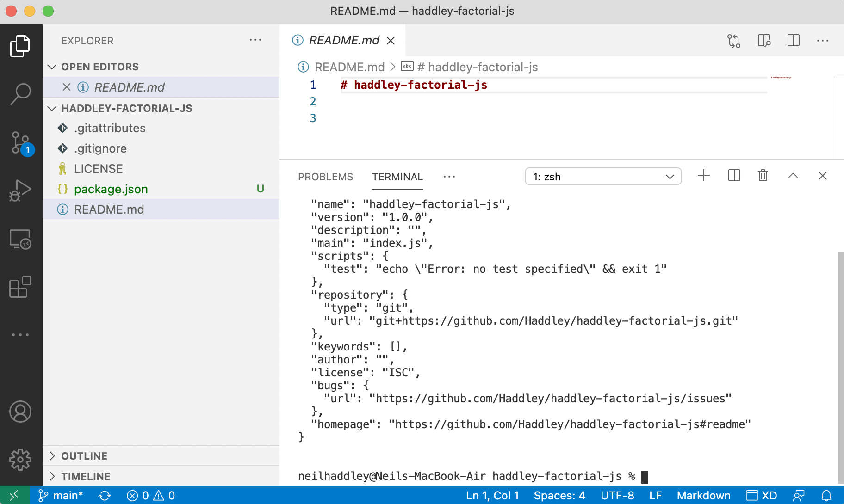Switch to the Problems tab
Screen dimensions: 844x504
point(325,177)
